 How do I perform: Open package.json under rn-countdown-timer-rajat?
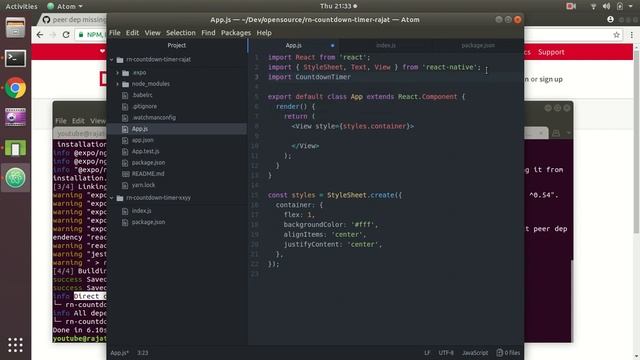(x=149, y=162)
